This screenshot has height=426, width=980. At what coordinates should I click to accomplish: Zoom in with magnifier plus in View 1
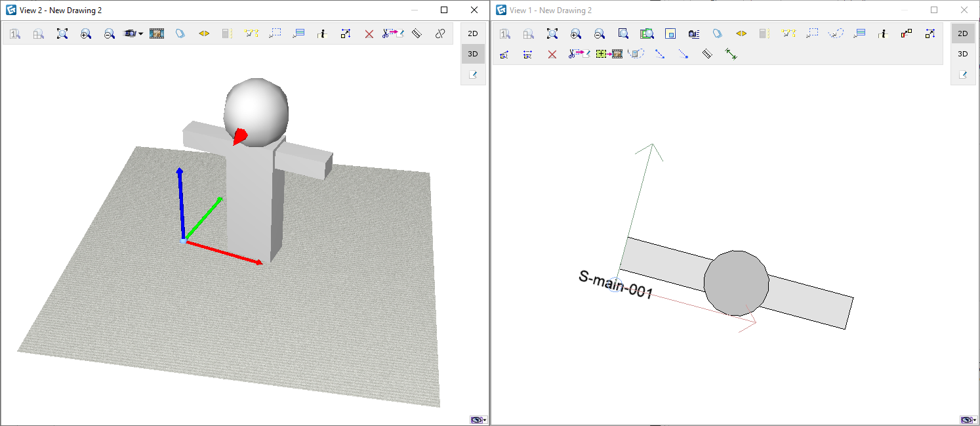(x=576, y=33)
